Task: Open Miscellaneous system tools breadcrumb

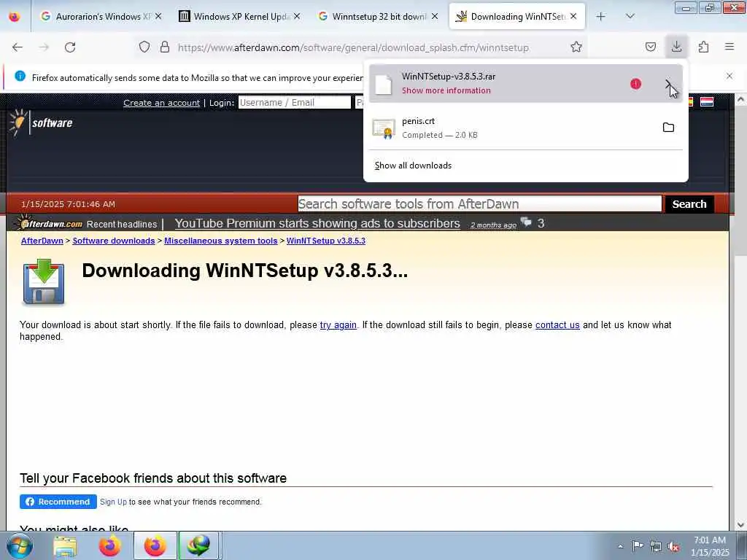Action: 220,241
